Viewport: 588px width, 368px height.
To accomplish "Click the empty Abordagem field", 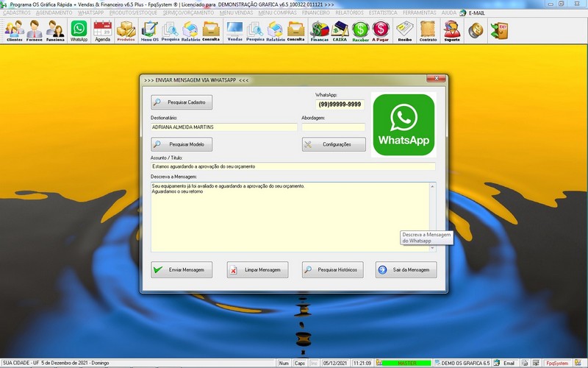I will click(334, 127).
